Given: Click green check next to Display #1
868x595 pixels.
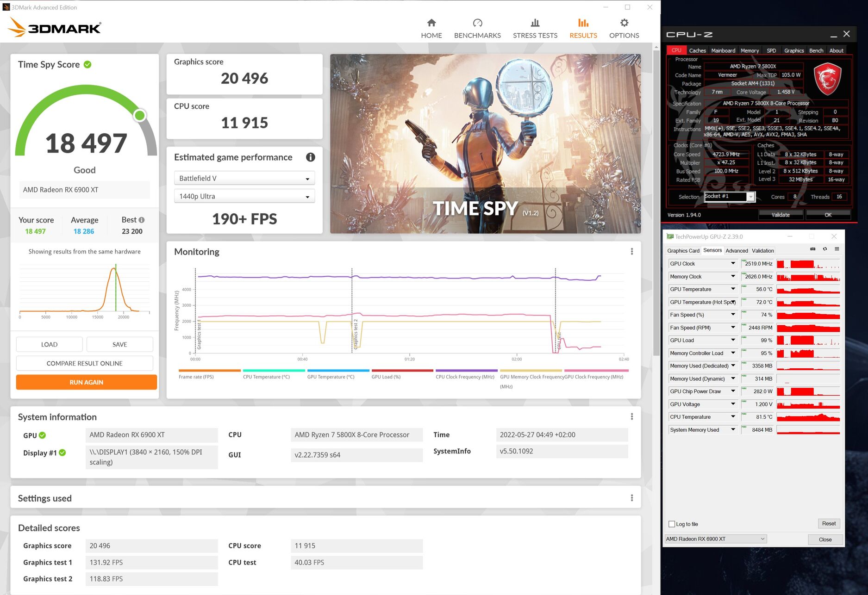Looking at the screenshot, I should [62, 453].
